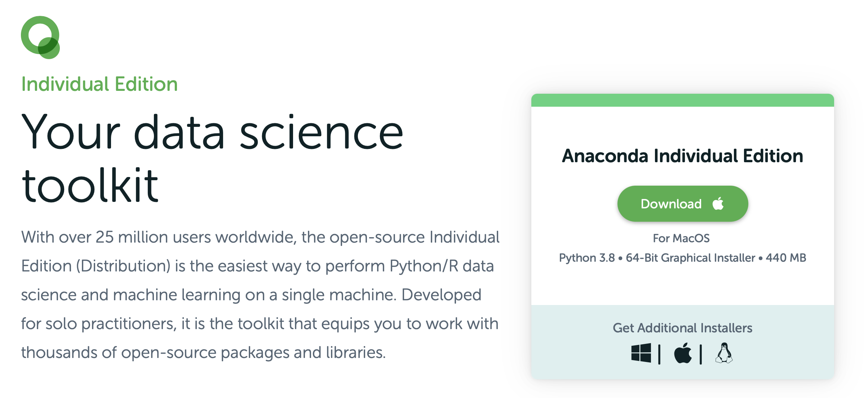The image size is (868, 398).
Task: Click the green bar atop the card
Action: 682,100
